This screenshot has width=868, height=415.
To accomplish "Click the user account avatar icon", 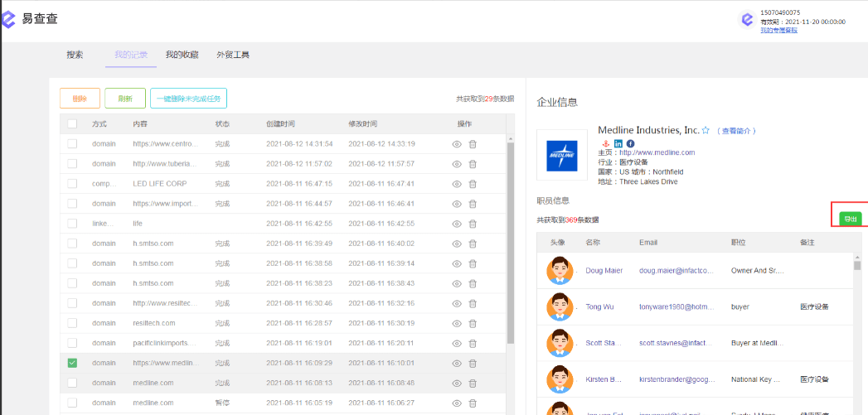I will 747,21.
